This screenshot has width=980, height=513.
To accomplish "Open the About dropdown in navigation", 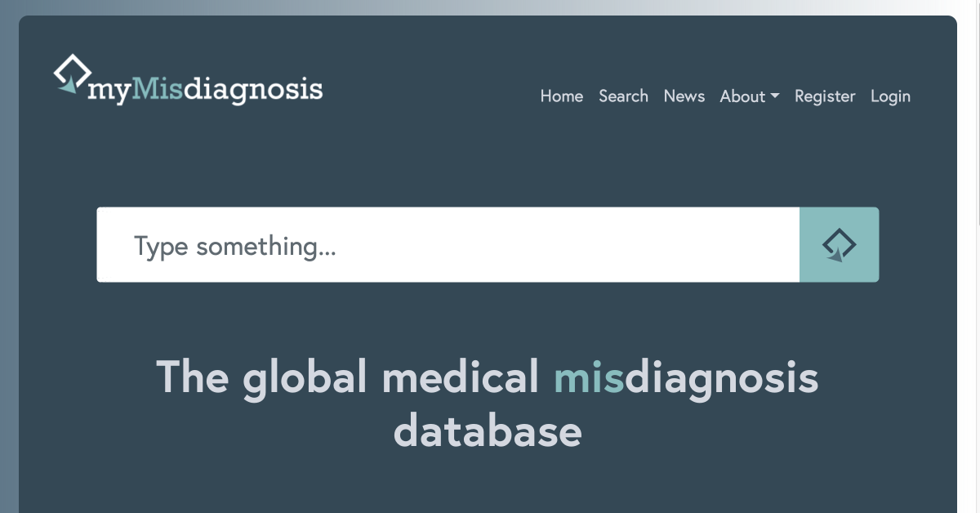I will coord(749,96).
